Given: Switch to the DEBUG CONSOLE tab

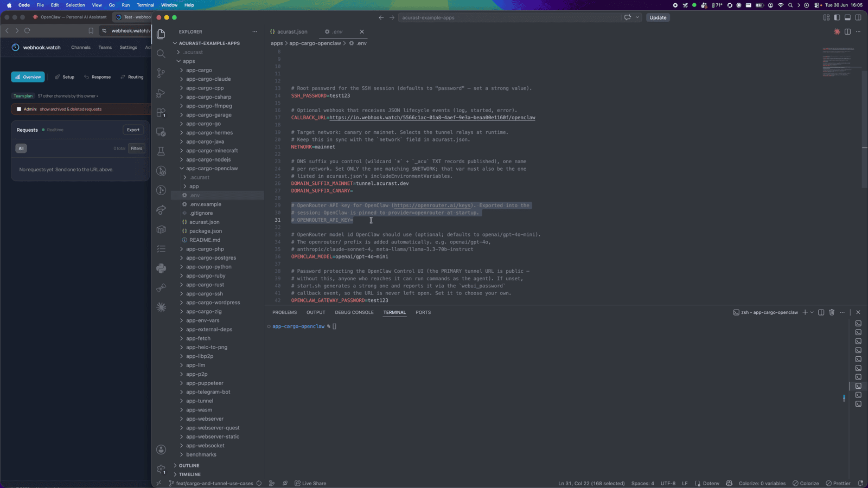Looking at the screenshot, I should pyautogui.click(x=354, y=312).
